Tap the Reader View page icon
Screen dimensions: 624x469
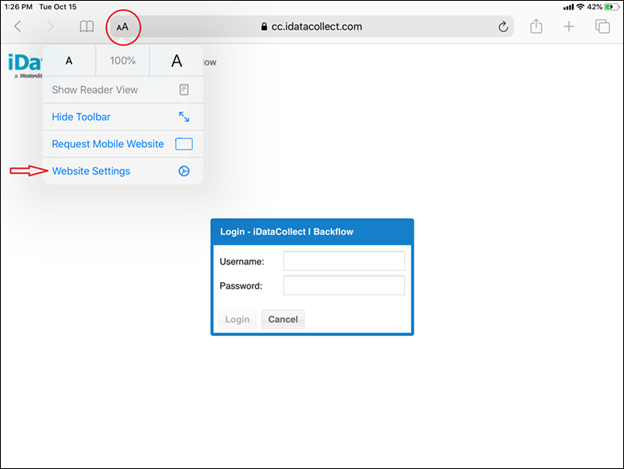(x=184, y=90)
